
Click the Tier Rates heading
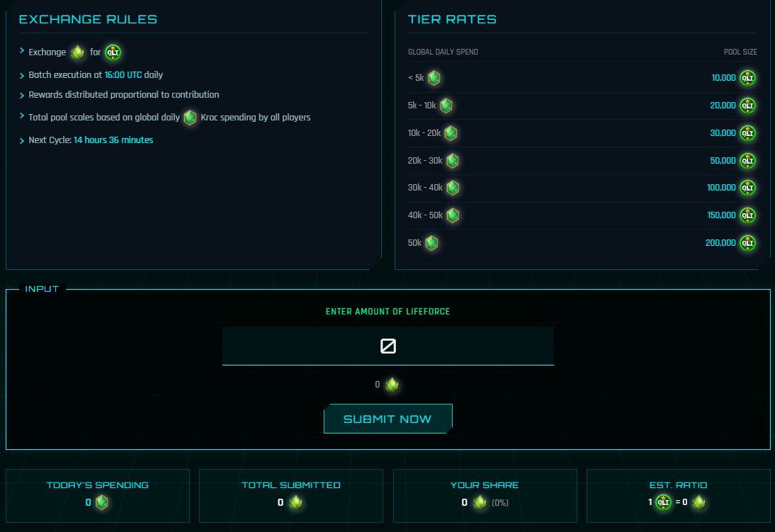(x=452, y=19)
